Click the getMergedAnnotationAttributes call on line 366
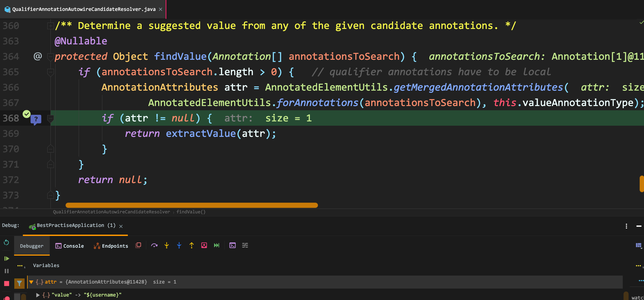 point(478,87)
